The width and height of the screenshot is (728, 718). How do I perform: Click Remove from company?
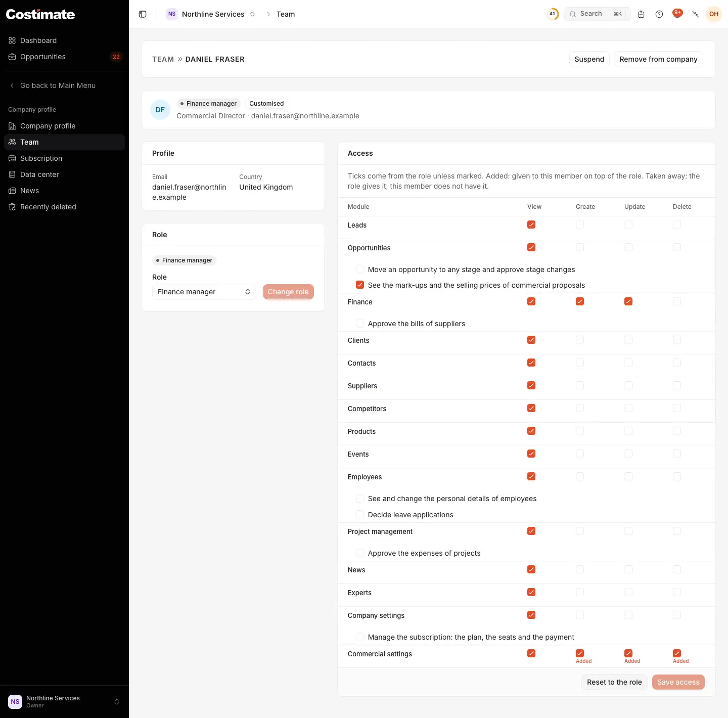(658, 59)
